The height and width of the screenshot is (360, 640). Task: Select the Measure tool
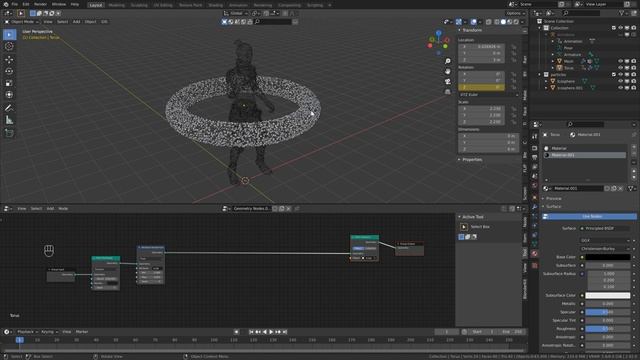(x=9, y=120)
